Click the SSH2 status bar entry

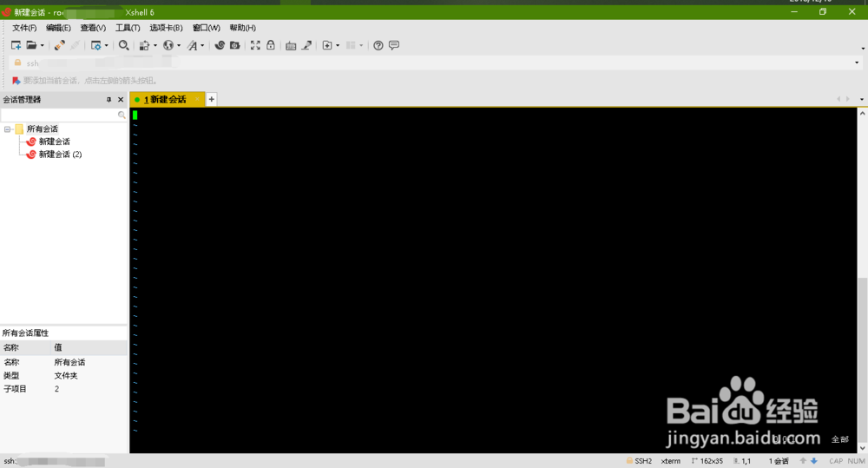[639, 461]
